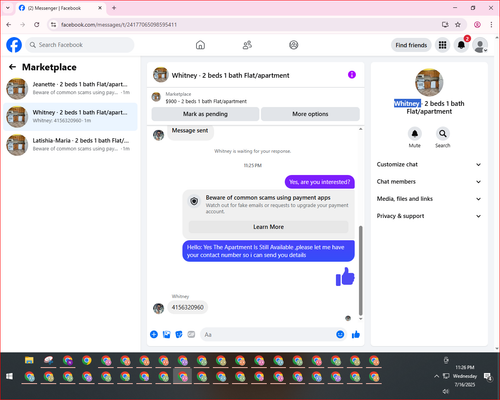The image size is (500, 400).
Task: Expand Privacy & support section
Action: tap(429, 216)
